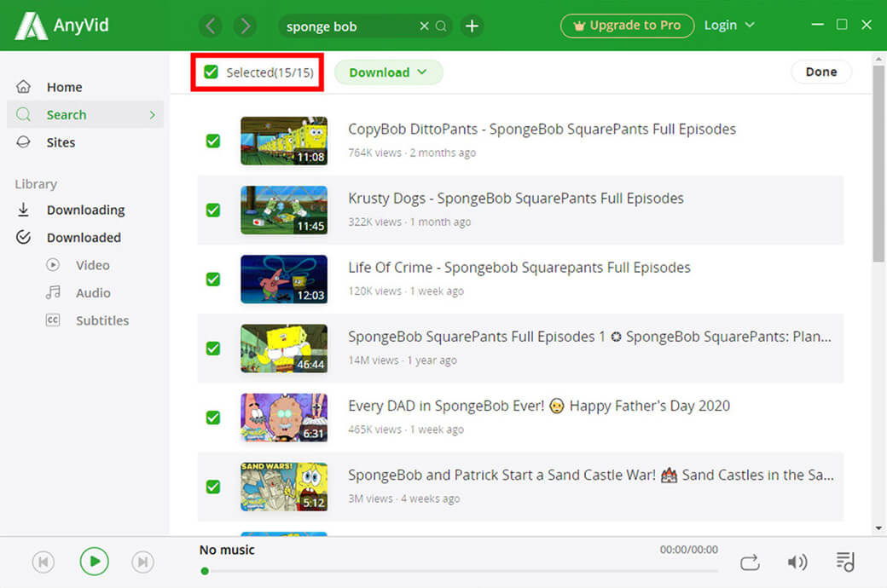Show downloaded Audio files
Image resolution: width=887 pixels, height=588 pixels.
pos(93,293)
